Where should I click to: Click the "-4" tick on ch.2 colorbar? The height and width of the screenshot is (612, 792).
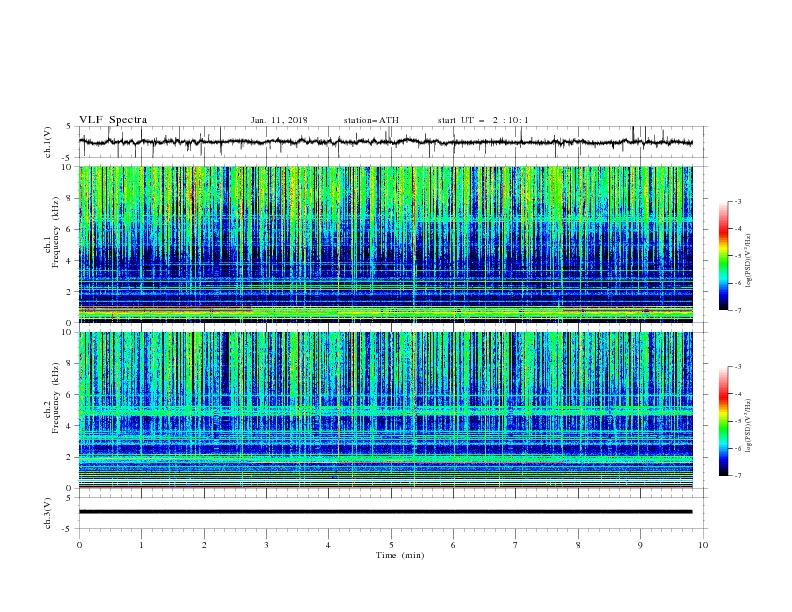coord(737,394)
